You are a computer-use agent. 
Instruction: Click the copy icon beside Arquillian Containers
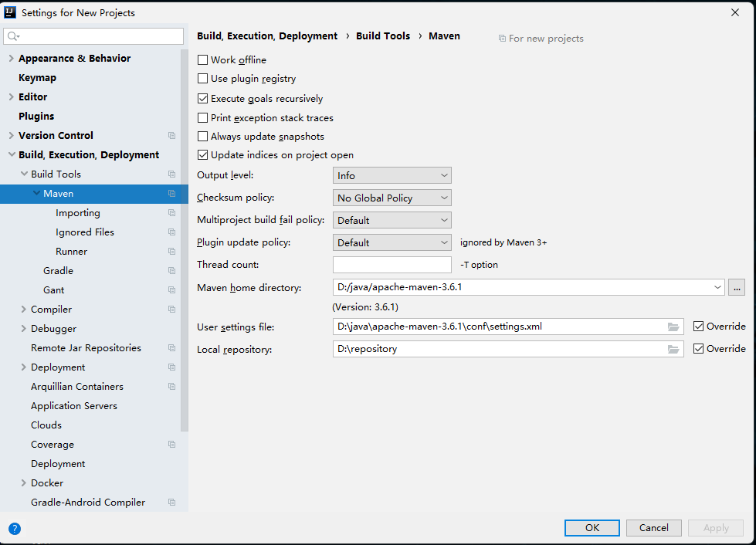(x=171, y=386)
